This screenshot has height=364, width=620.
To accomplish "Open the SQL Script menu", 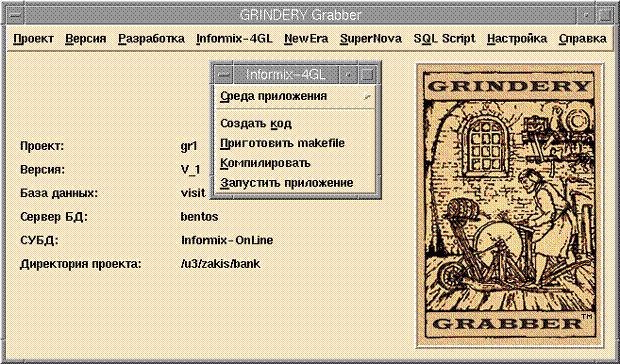I will pos(444,39).
